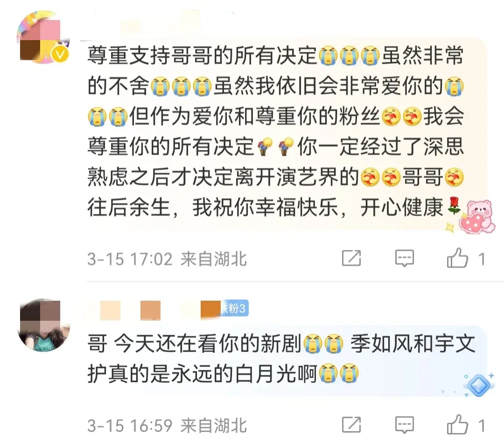Open the verified commenter's avatar
The image size is (504, 441).
pyautogui.click(x=43, y=37)
